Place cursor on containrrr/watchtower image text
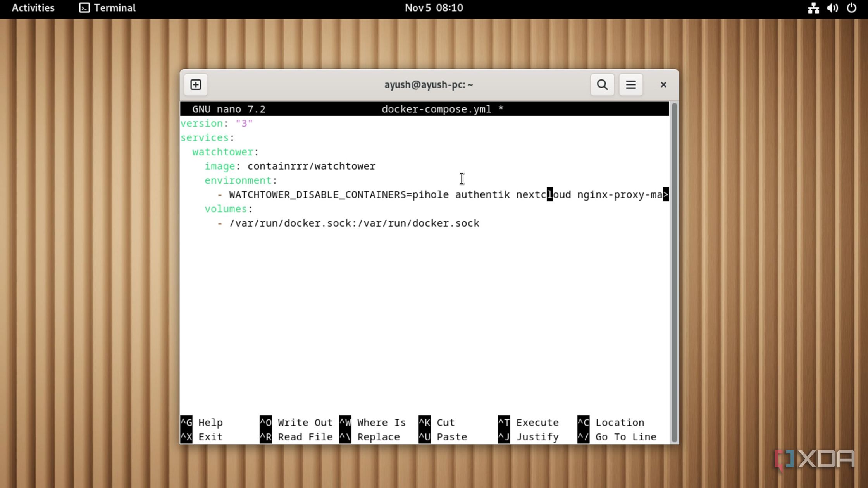This screenshot has width=868, height=488. tap(311, 166)
